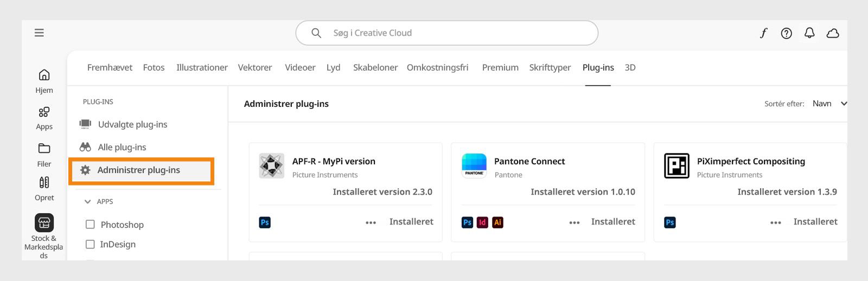The width and height of the screenshot is (868, 281).
Task: Click Installeret version 2.3.0 text
Action: (382, 191)
